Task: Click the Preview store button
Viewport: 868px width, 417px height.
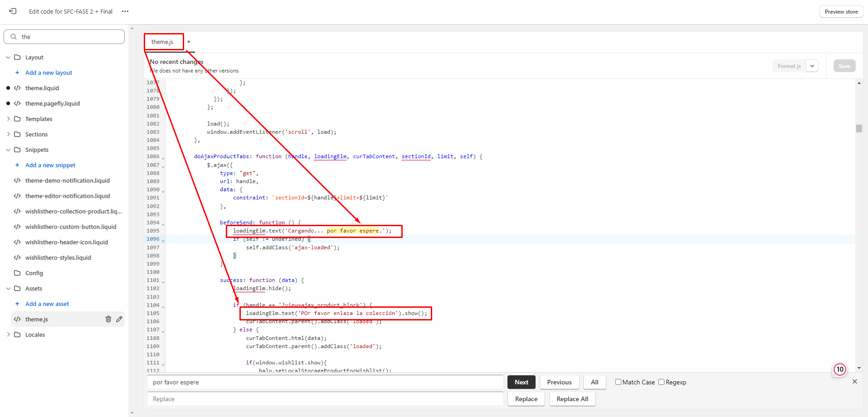Action: (x=841, y=11)
